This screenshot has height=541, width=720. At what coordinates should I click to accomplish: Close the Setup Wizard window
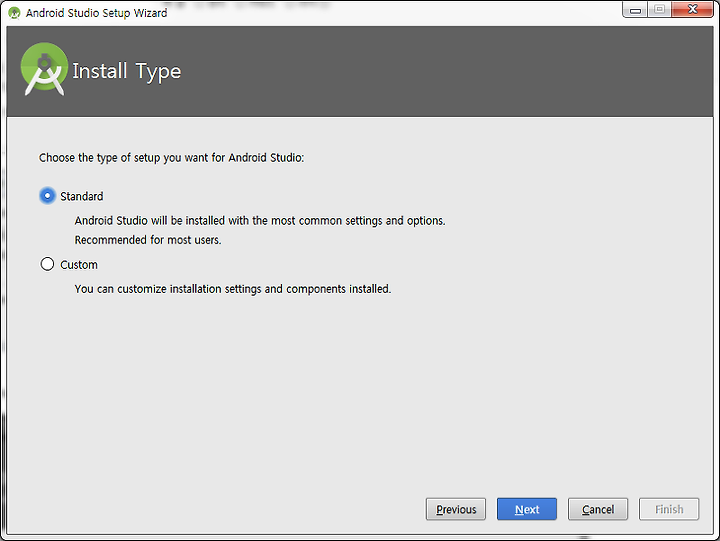(x=692, y=10)
